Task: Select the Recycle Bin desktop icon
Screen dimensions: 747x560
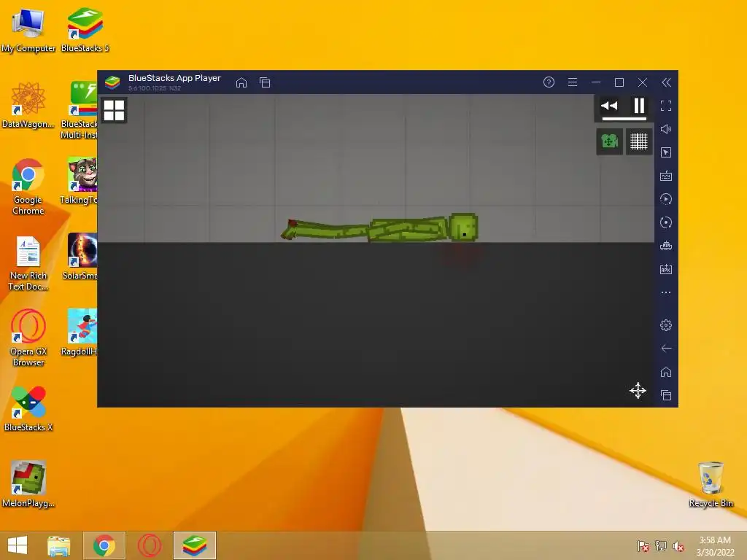Action: (x=711, y=484)
